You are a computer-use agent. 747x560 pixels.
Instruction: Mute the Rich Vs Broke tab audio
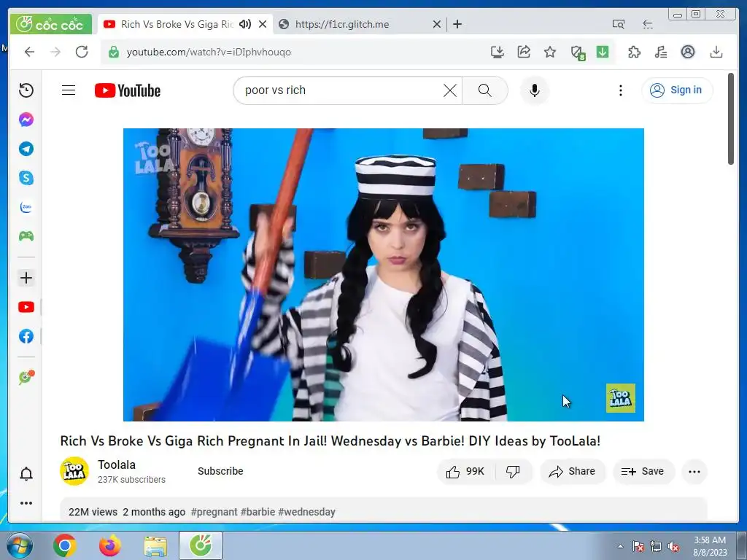point(245,24)
